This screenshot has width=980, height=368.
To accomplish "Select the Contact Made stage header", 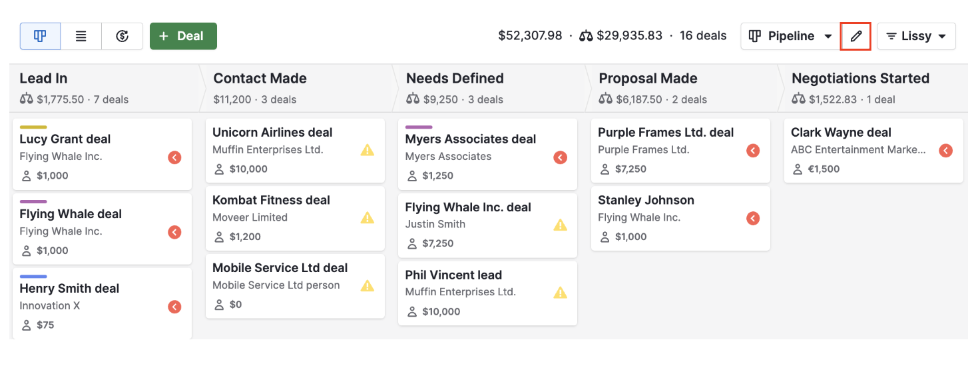I will click(260, 79).
